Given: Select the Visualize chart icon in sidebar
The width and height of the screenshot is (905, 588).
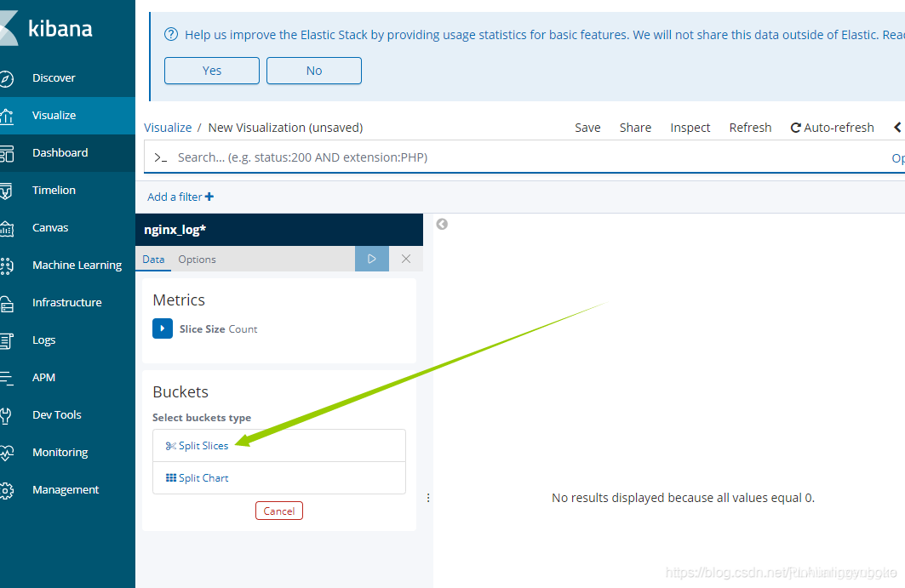Looking at the screenshot, I should pos(6,116).
